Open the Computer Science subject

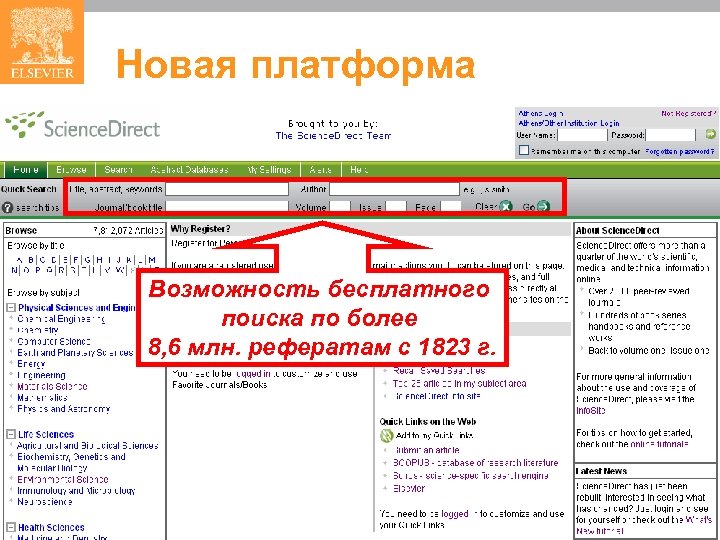(x=54, y=341)
